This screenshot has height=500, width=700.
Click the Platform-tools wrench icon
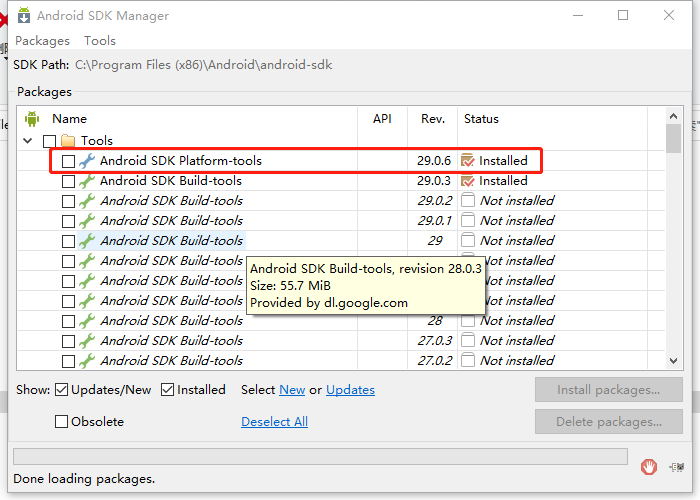[87, 161]
